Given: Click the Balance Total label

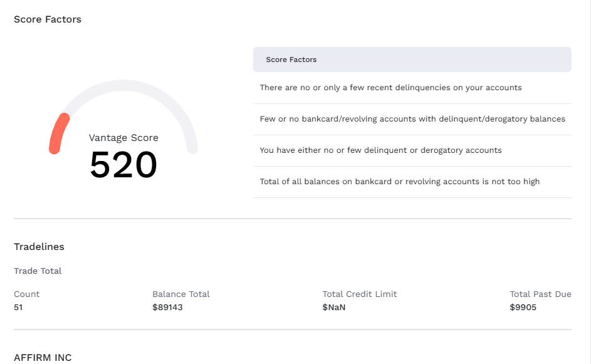Looking at the screenshot, I should click(181, 294).
